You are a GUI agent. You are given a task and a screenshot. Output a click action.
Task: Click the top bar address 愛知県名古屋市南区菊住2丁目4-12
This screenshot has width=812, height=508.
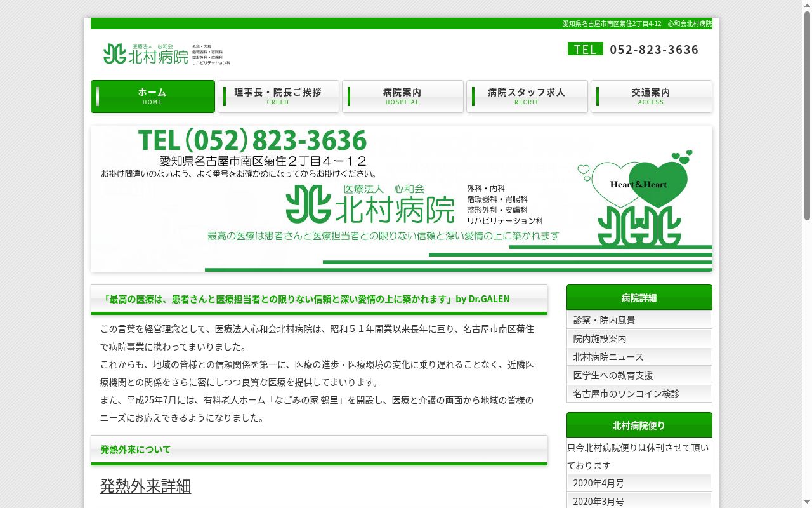click(x=612, y=23)
